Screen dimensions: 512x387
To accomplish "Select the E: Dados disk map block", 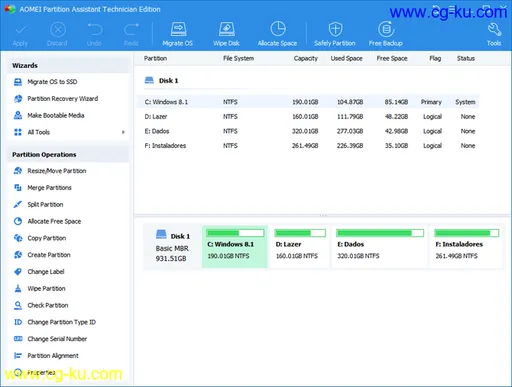I will point(380,247).
